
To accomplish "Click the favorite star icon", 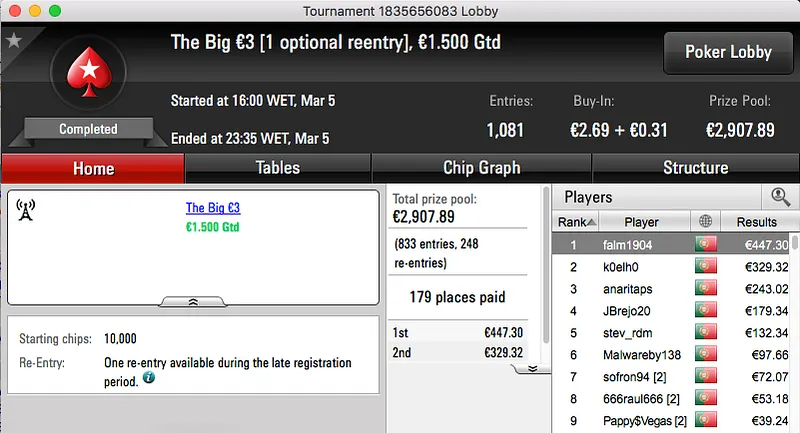I will pyautogui.click(x=14, y=41).
